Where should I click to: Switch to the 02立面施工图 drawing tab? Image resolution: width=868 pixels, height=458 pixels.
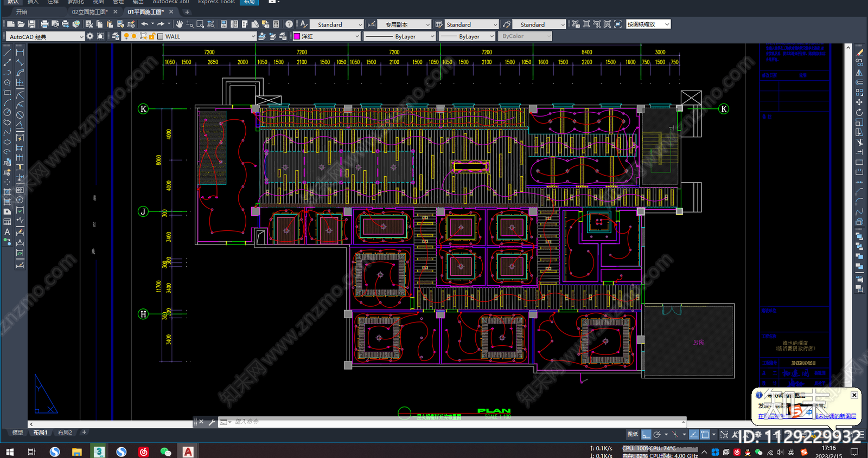(x=90, y=11)
